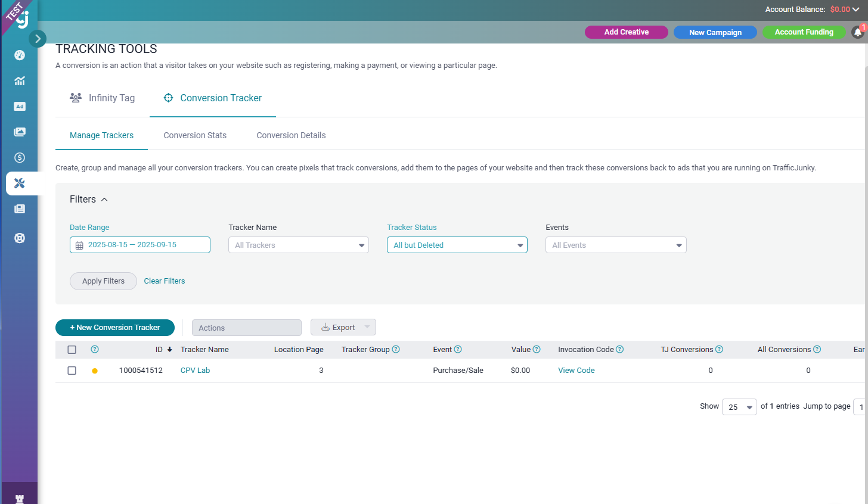This screenshot has width=868, height=504.
Task: Check the CPV Lab row checkbox
Action: (x=72, y=370)
